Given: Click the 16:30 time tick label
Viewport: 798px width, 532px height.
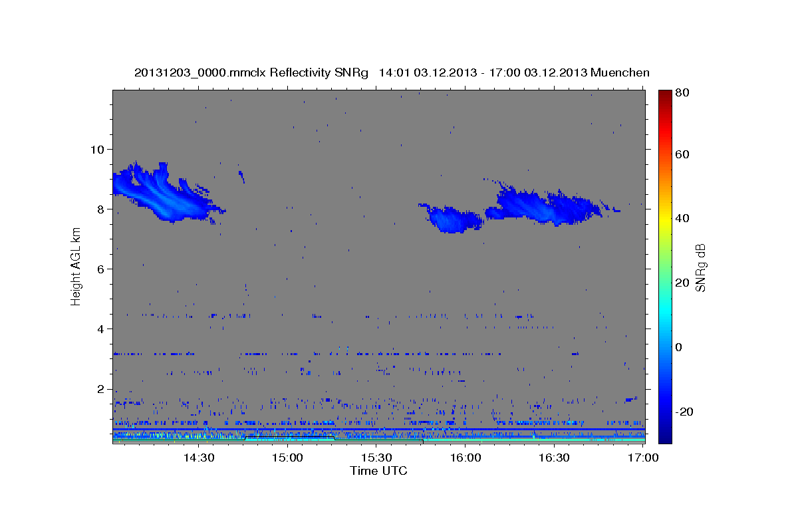Looking at the screenshot, I should click(x=554, y=458).
